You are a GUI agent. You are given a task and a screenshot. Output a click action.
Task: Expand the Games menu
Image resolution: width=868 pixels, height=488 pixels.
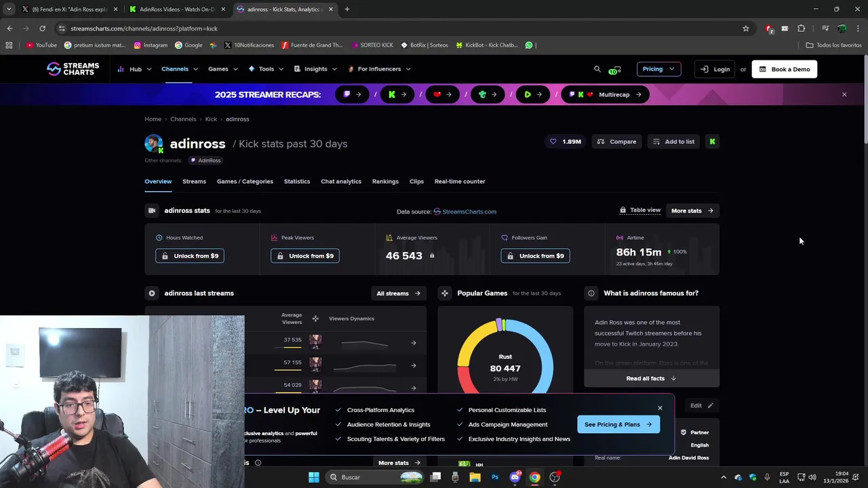click(223, 69)
